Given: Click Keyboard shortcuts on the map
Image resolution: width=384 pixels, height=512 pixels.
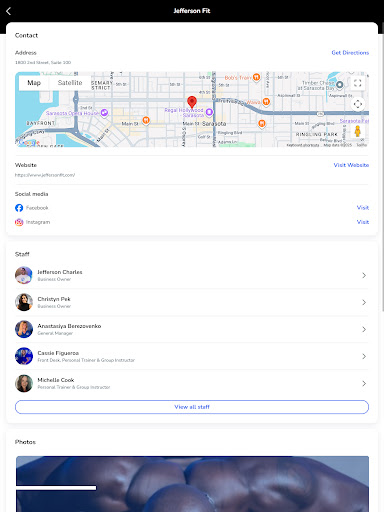Looking at the screenshot, I should (303, 145).
